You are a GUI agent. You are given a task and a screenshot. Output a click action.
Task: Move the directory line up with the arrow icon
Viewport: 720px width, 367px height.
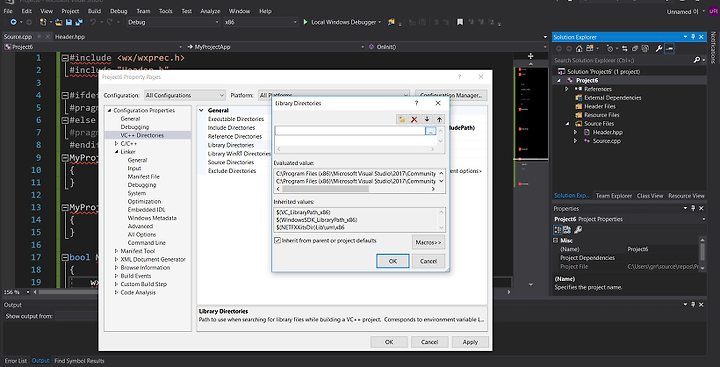pyautogui.click(x=439, y=119)
